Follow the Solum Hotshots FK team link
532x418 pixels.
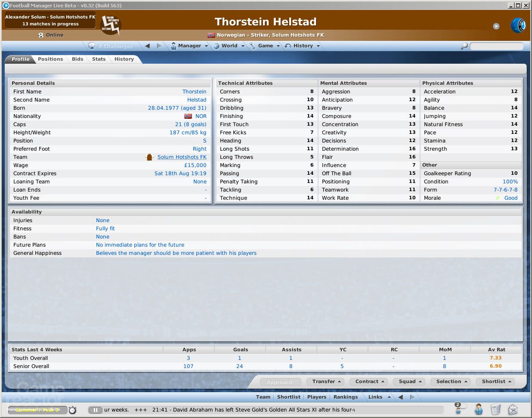point(182,157)
